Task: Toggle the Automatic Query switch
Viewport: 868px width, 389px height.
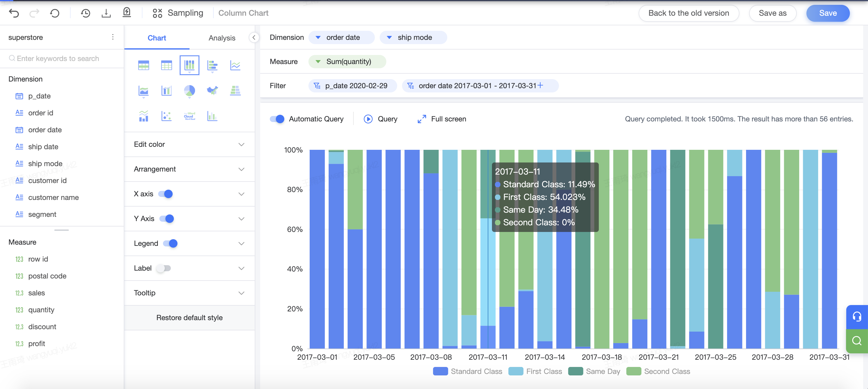Action: point(277,119)
